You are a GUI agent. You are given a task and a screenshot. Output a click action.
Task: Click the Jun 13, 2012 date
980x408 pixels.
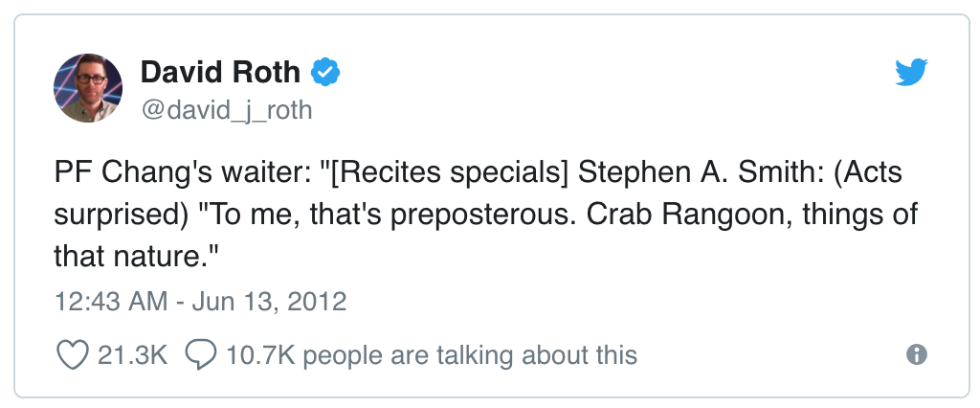point(272,302)
